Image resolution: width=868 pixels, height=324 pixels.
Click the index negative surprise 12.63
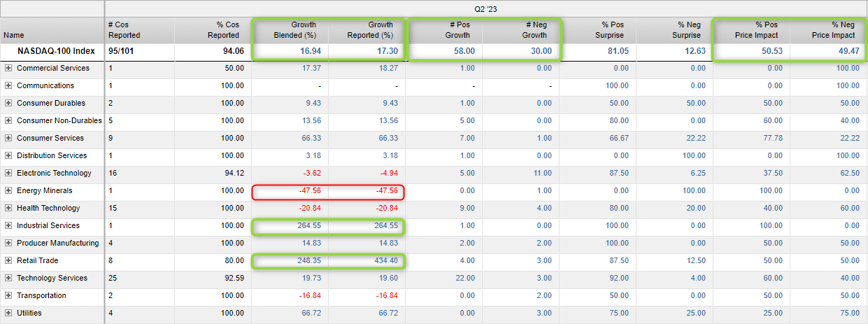pyautogui.click(x=695, y=51)
